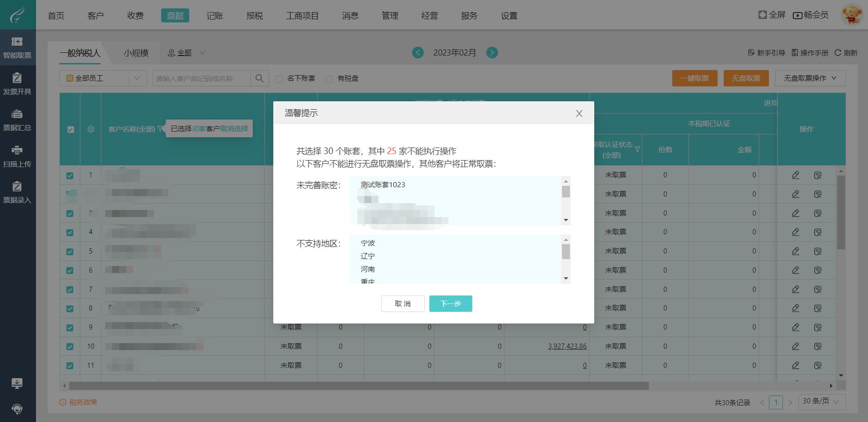Uncheck row 1 checkbox
Viewport: 868px width, 422px height.
click(70, 176)
